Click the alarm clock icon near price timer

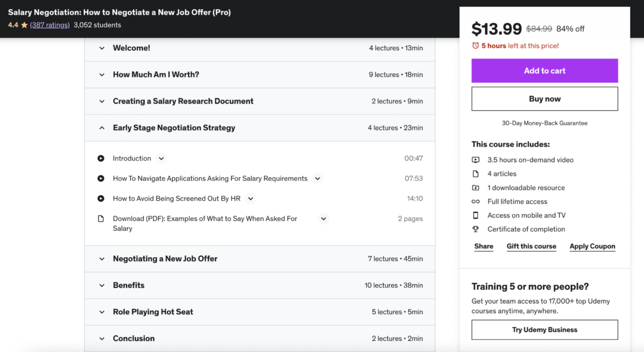(x=475, y=46)
